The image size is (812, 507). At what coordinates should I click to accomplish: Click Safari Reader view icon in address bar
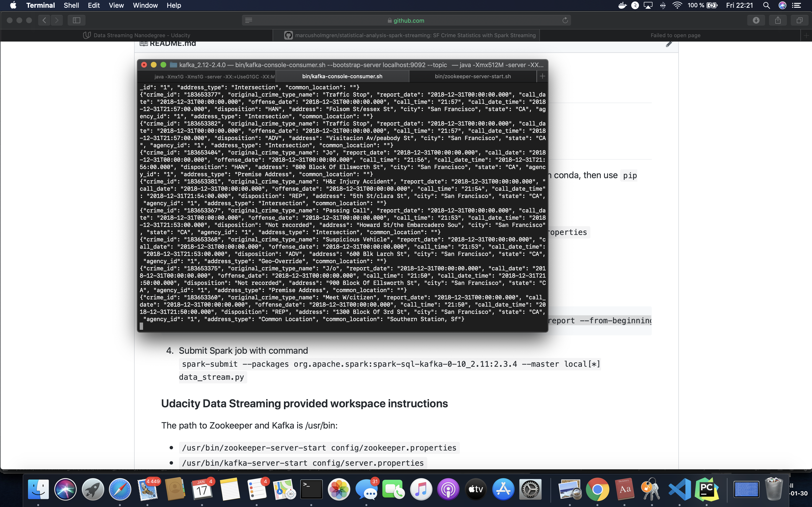[x=249, y=21]
